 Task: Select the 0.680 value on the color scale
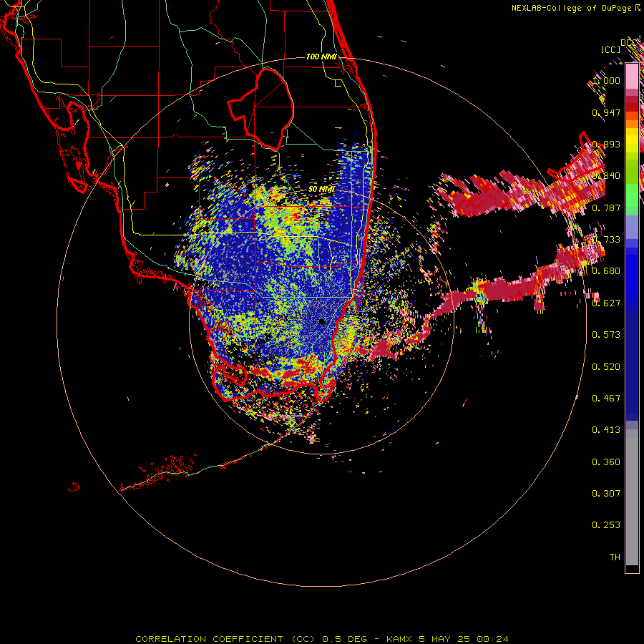tap(606, 271)
